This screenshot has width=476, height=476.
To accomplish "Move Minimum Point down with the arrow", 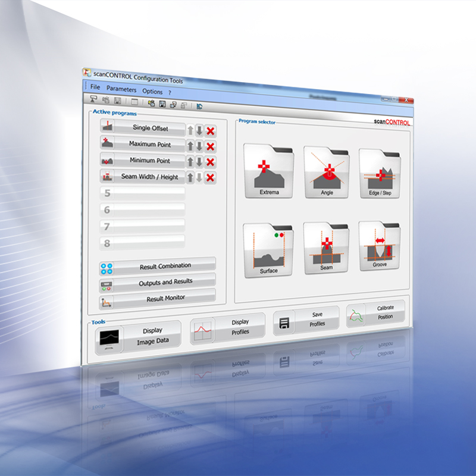I will [x=199, y=162].
